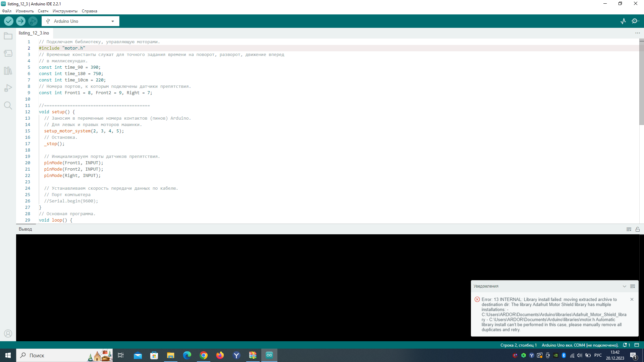
Task: Click the Sketchbook sidebar icon
Action: (8, 36)
